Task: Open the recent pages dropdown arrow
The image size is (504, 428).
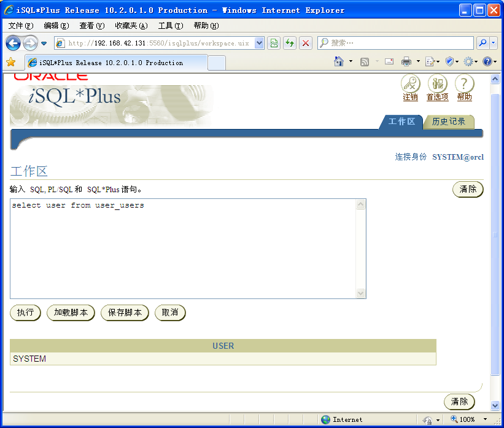Action: point(44,44)
